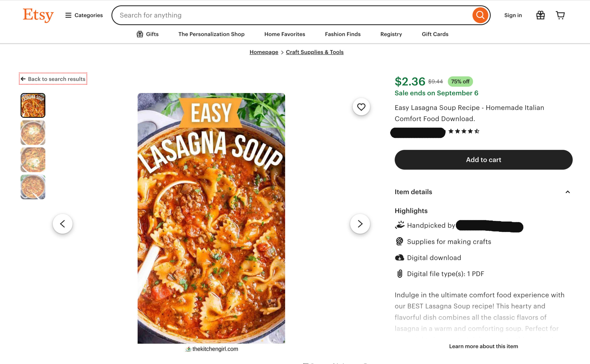Open the Categories hamburger menu
Viewport: 590px width, 364px height.
coord(84,15)
